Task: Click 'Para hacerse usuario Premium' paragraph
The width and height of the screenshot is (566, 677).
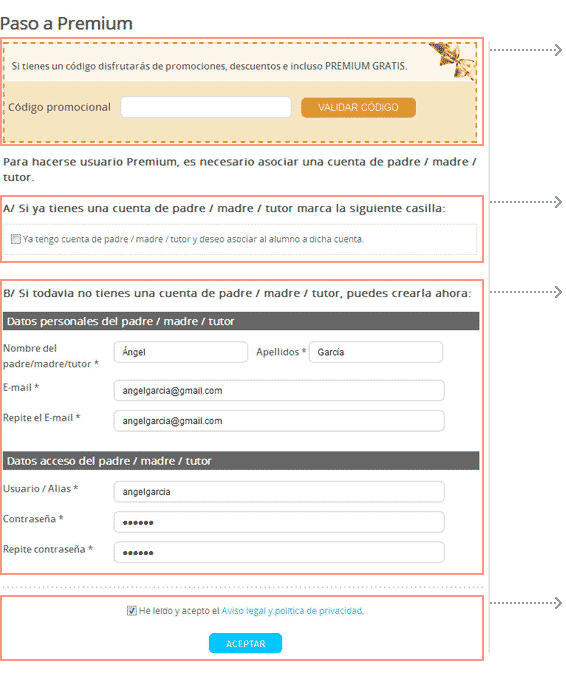Action: pos(240,169)
